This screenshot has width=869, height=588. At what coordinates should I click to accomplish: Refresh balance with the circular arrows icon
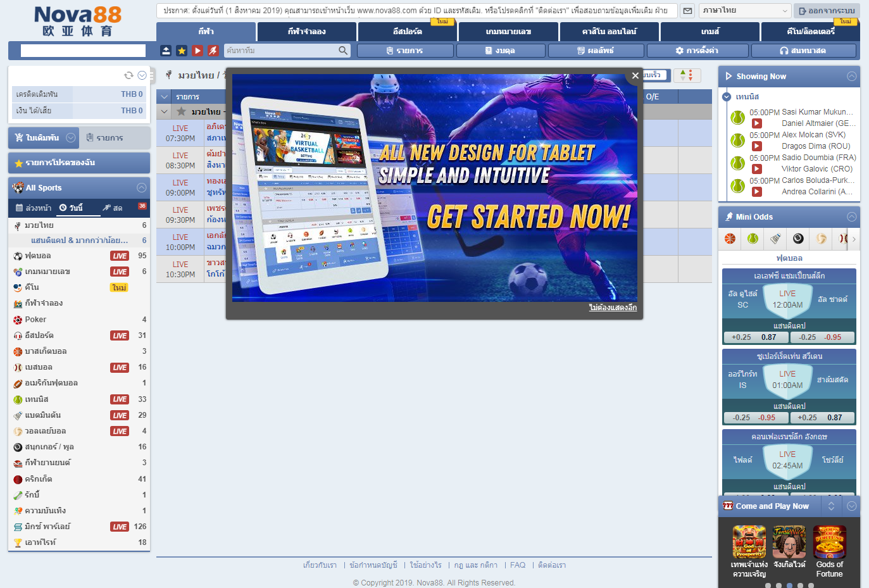coord(129,75)
